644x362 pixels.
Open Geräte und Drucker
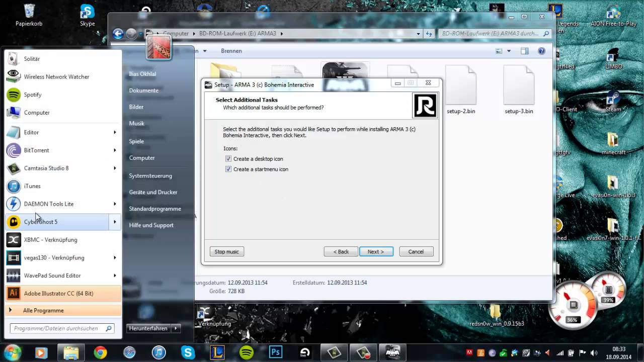coord(153,192)
